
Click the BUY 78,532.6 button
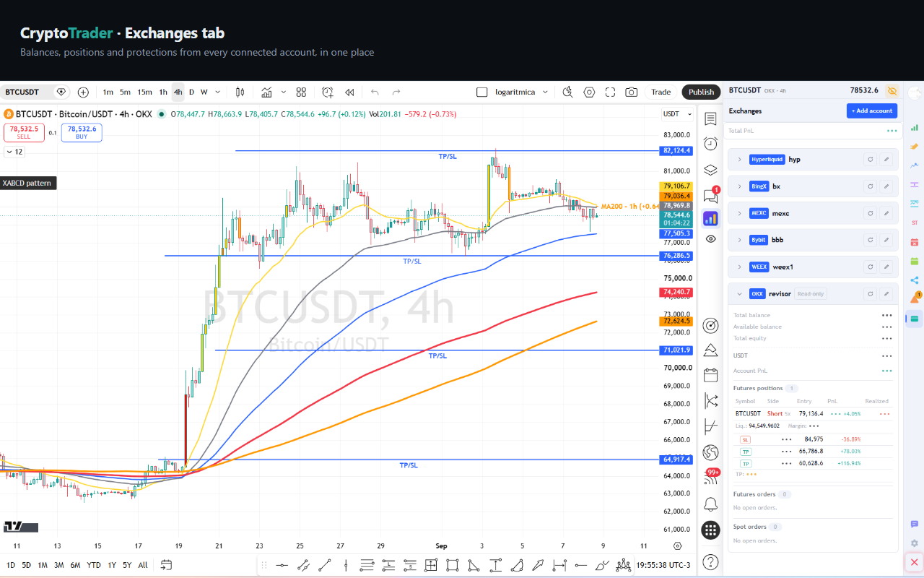click(82, 132)
